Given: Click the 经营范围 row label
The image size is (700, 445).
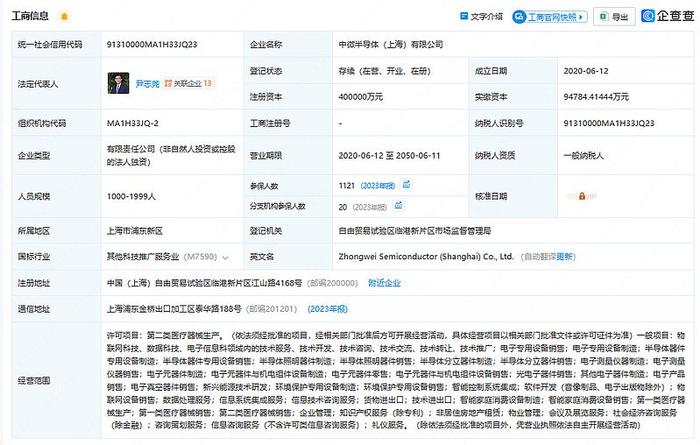Looking at the screenshot, I should point(34,381).
